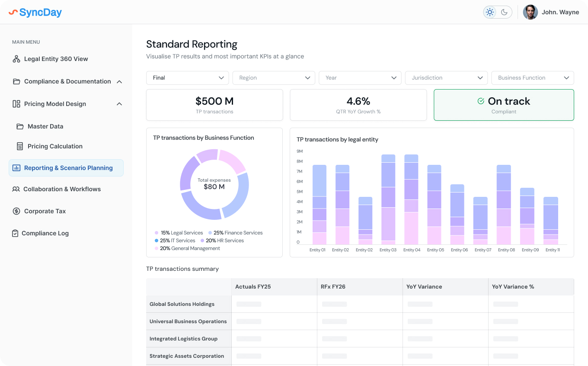Click the Compliance Log clipboard icon

(15, 233)
